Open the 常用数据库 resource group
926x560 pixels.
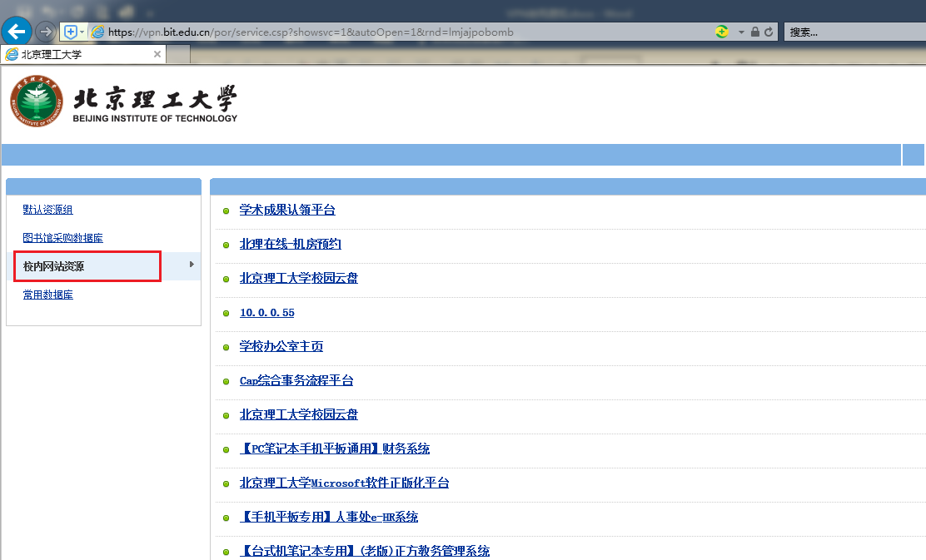[47, 295]
